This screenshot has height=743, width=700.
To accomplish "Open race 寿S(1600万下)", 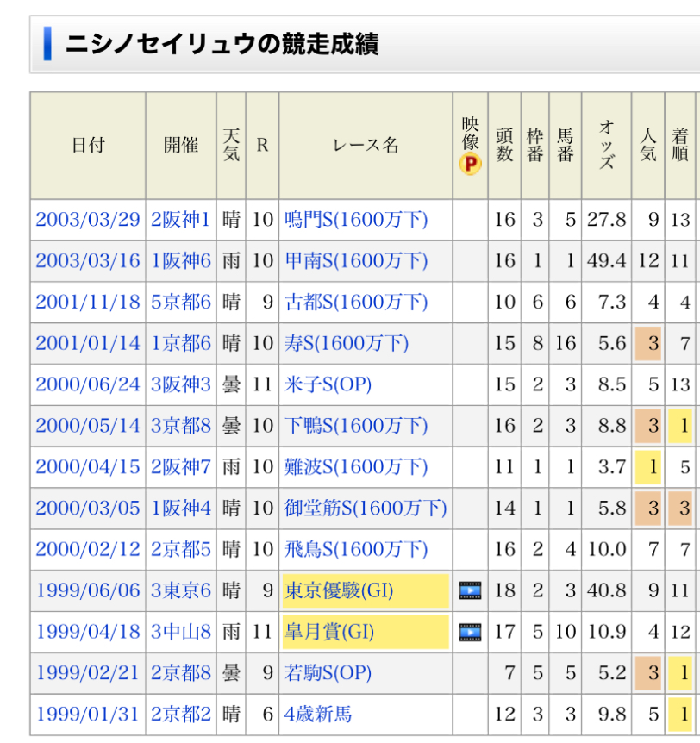I will point(347,343).
